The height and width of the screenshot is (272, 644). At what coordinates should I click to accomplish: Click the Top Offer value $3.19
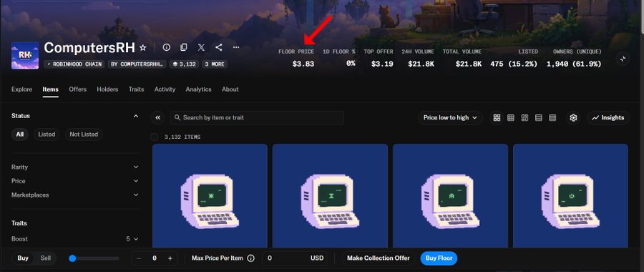pyautogui.click(x=382, y=64)
